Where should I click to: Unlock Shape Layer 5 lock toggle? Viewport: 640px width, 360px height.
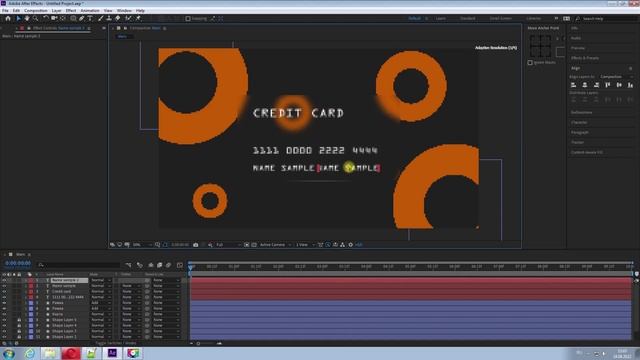tap(19, 320)
